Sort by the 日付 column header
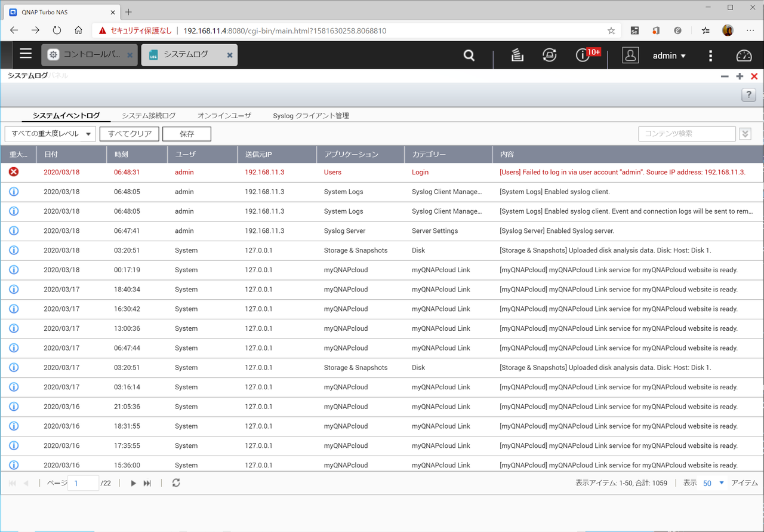 point(72,154)
